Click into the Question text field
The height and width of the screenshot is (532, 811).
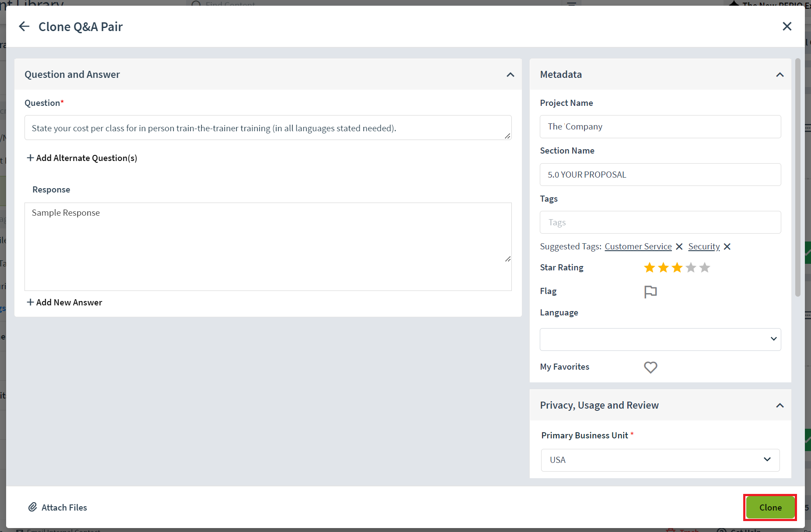[268, 128]
